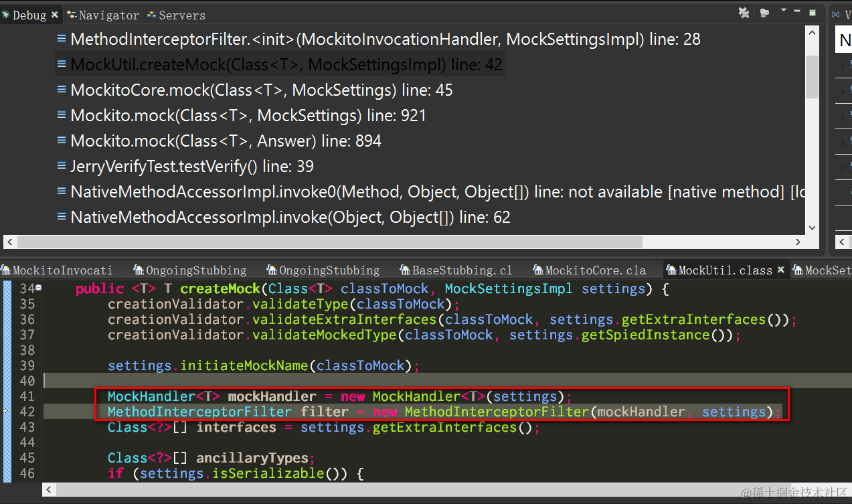Maximize the Debug view panel
Screen dimensions: 852x504
coord(813,12)
